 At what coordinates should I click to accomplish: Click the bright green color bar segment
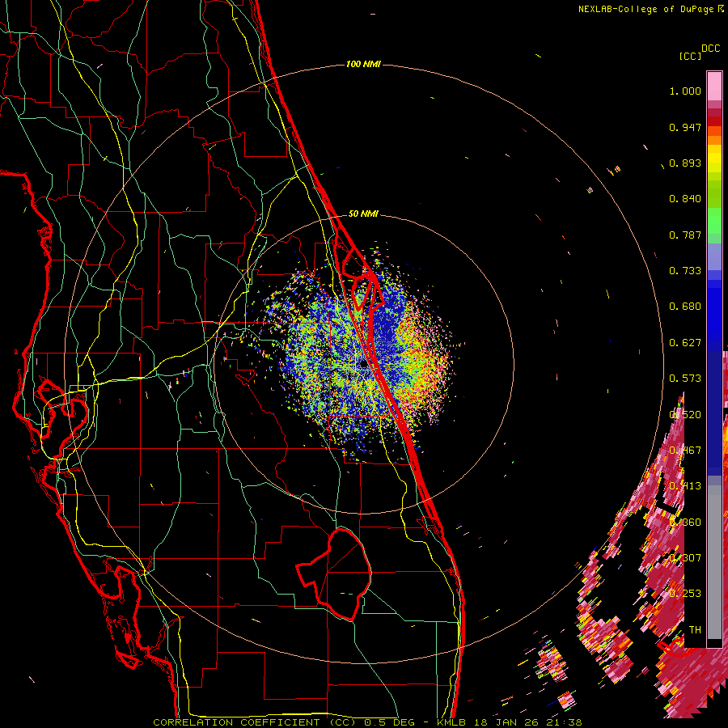(x=714, y=221)
